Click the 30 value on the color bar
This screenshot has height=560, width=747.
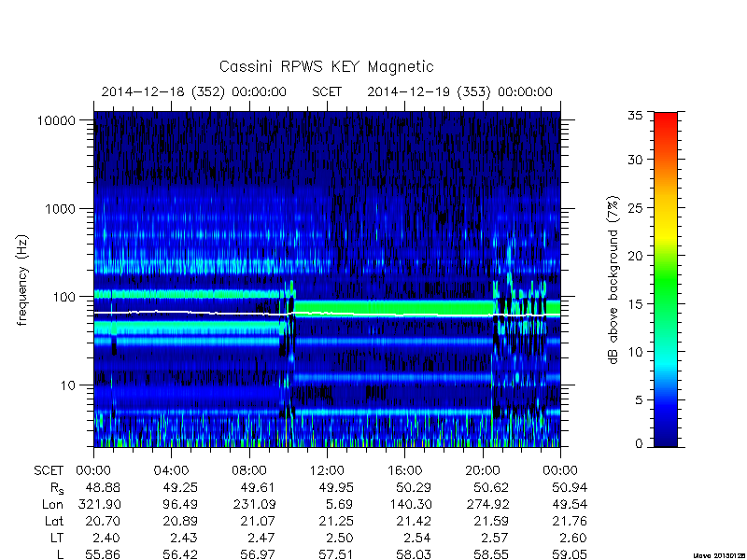click(x=635, y=160)
